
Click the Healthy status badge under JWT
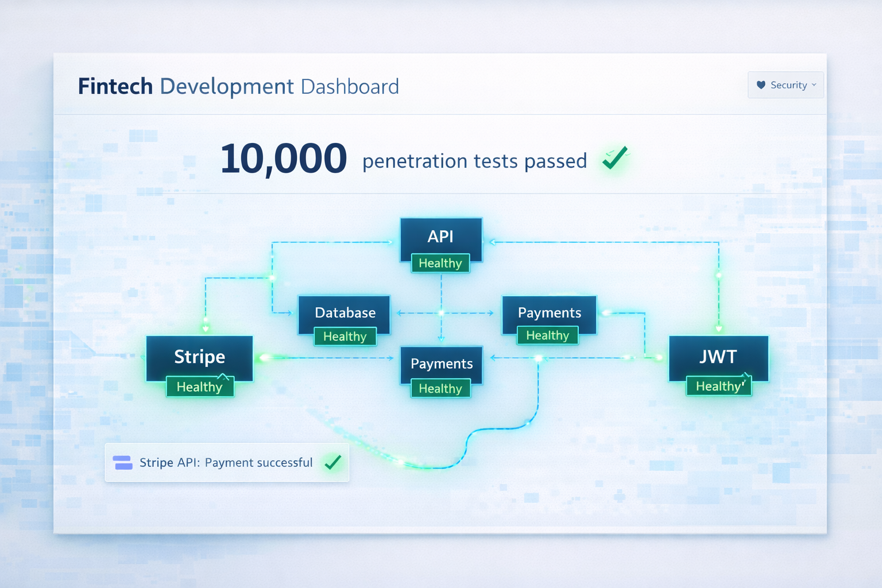point(718,386)
